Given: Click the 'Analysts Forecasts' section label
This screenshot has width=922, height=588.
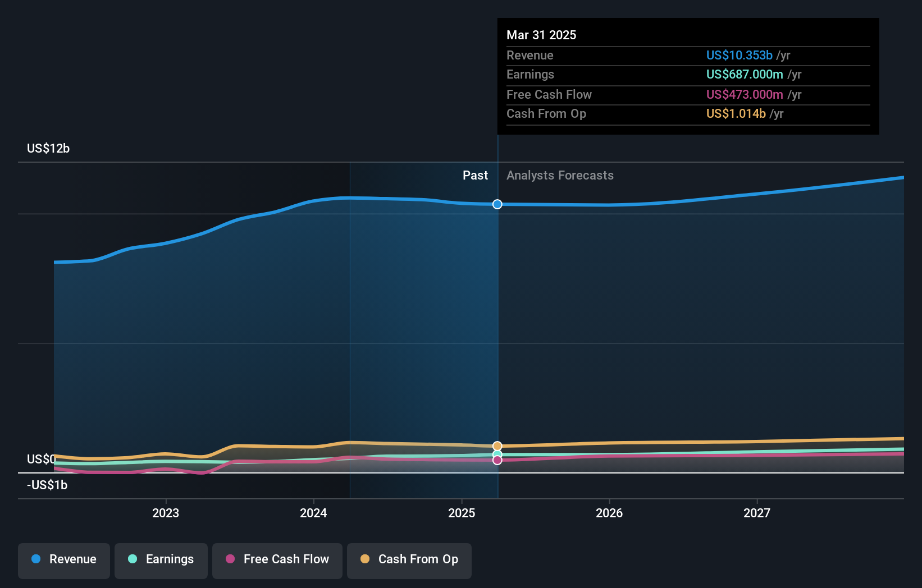Looking at the screenshot, I should (x=560, y=175).
